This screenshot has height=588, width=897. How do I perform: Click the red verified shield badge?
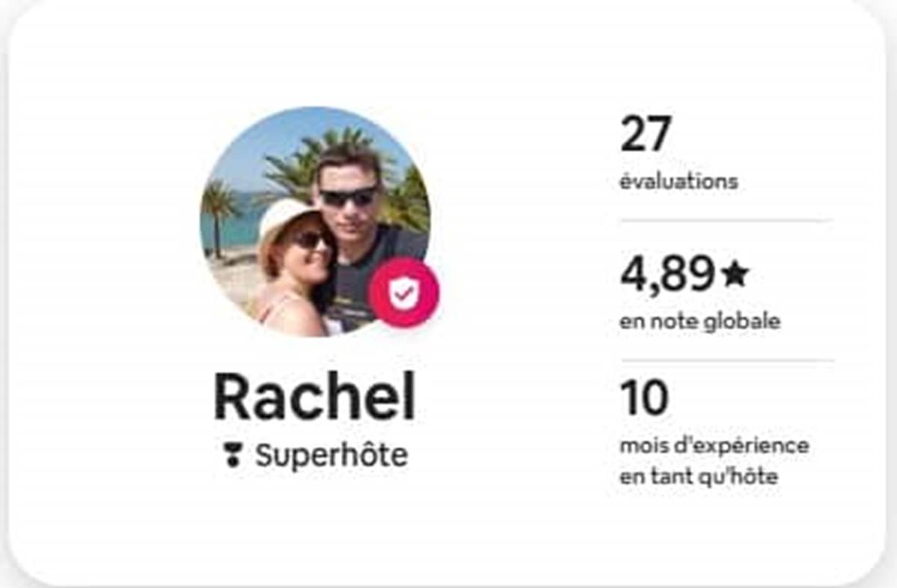404,292
